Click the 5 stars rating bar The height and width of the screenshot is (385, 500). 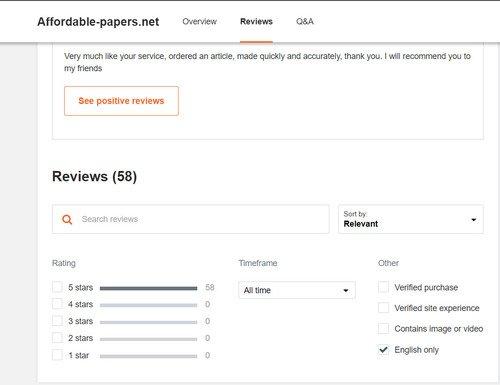(x=148, y=288)
